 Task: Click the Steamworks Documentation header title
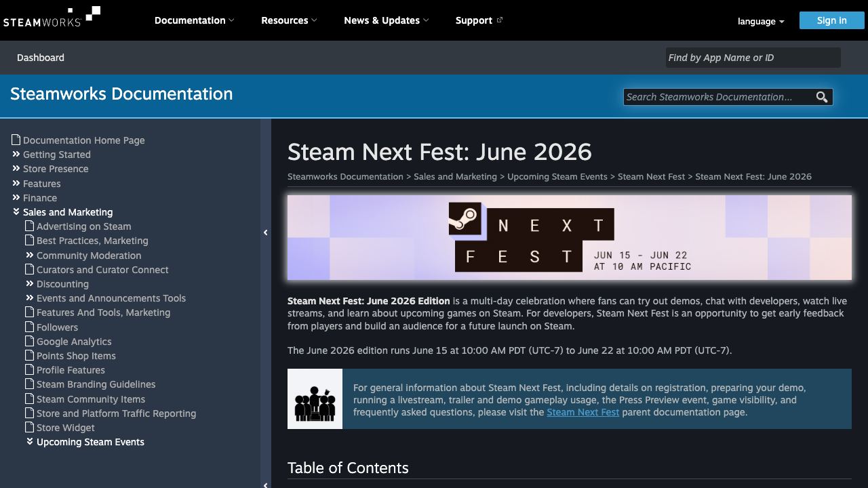(x=121, y=94)
